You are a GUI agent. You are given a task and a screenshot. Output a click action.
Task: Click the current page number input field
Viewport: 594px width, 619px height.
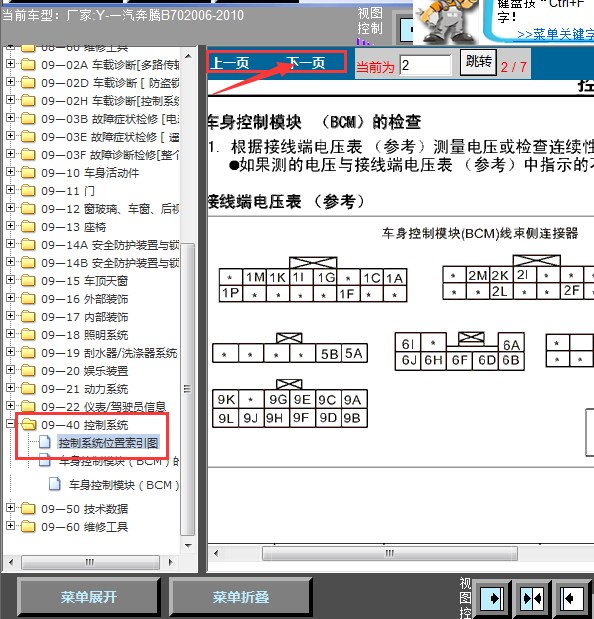(425, 65)
